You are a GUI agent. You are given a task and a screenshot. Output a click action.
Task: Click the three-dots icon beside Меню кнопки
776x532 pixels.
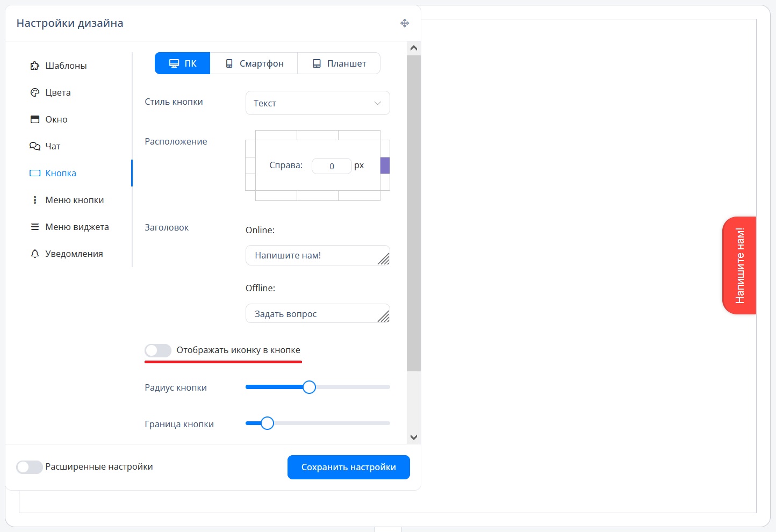[x=35, y=200]
